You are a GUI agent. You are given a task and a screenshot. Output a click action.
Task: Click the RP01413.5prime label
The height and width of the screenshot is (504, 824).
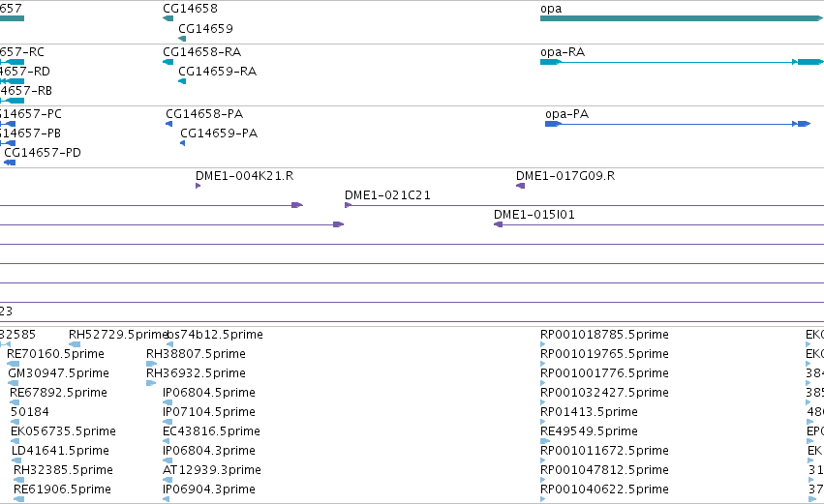589,412
